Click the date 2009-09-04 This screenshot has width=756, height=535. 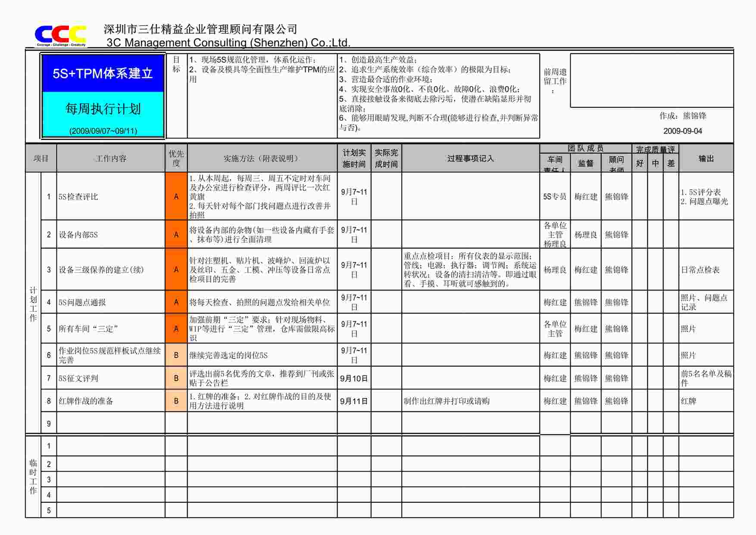tap(682, 131)
